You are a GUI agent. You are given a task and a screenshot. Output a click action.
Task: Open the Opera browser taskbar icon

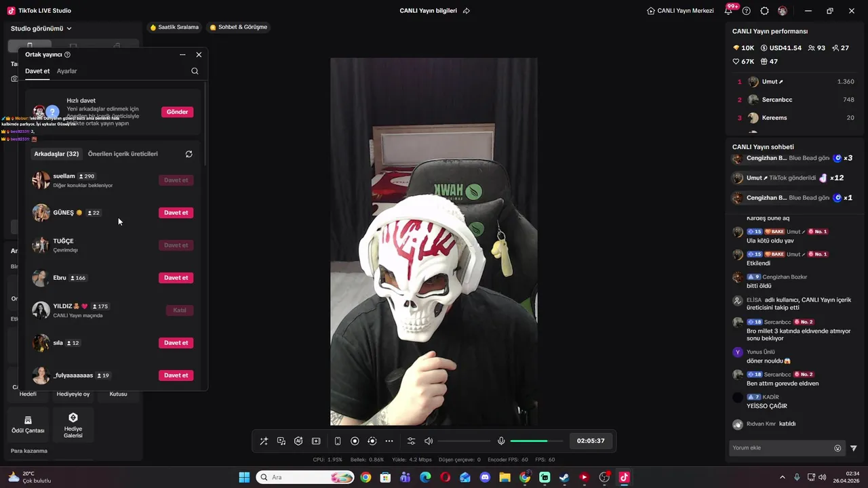445,477
